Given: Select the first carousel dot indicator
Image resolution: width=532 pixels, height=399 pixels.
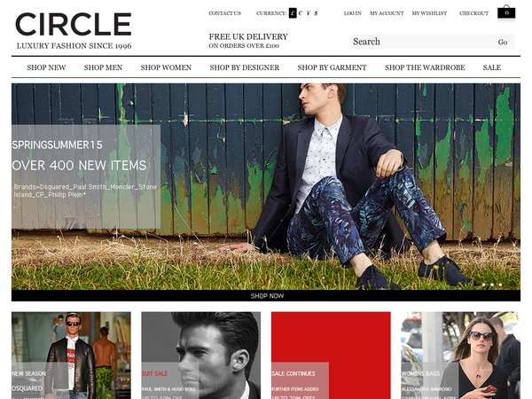Looking at the screenshot, I should click(484, 285).
